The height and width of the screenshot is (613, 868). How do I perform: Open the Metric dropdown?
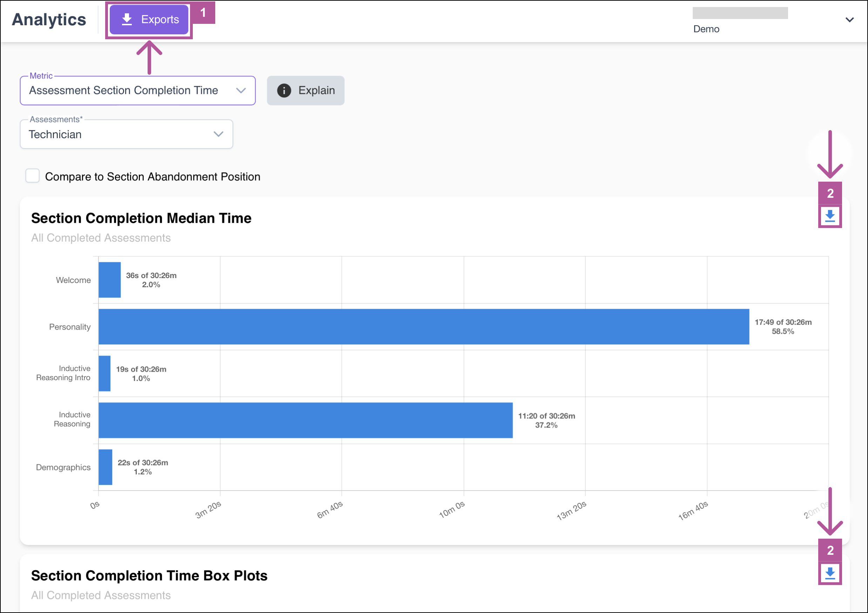coord(138,90)
